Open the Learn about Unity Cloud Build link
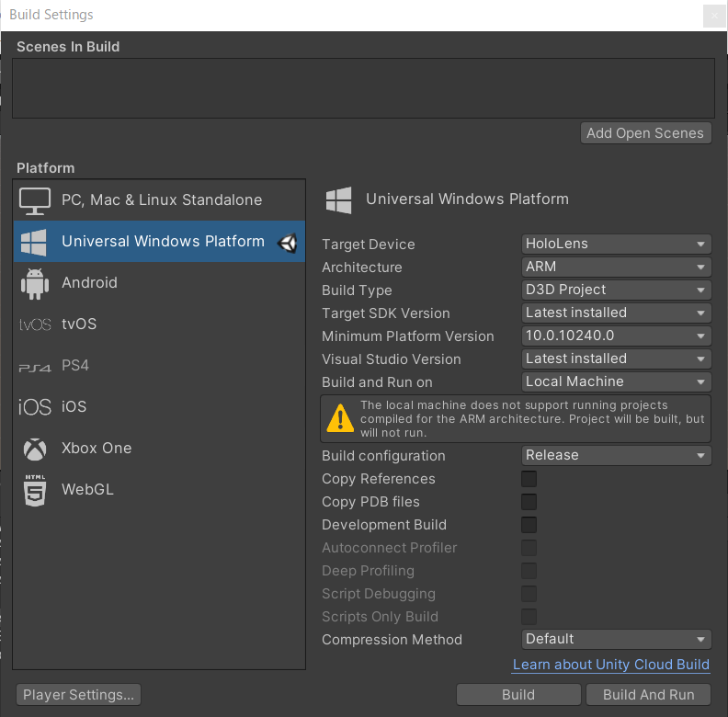728x717 pixels. pos(611,665)
